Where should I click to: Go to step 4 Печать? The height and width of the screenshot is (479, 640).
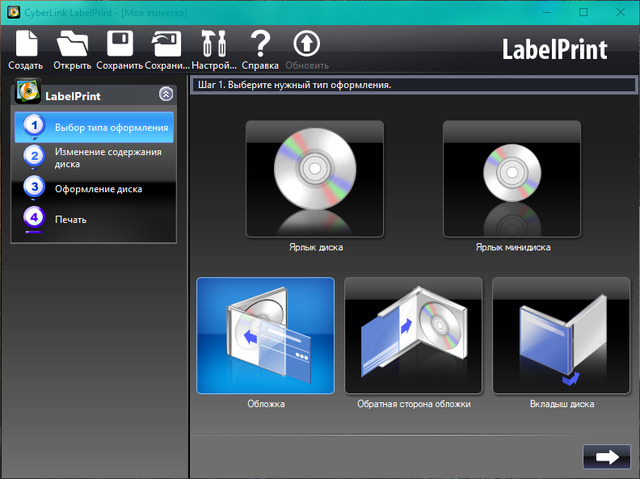click(70, 218)
